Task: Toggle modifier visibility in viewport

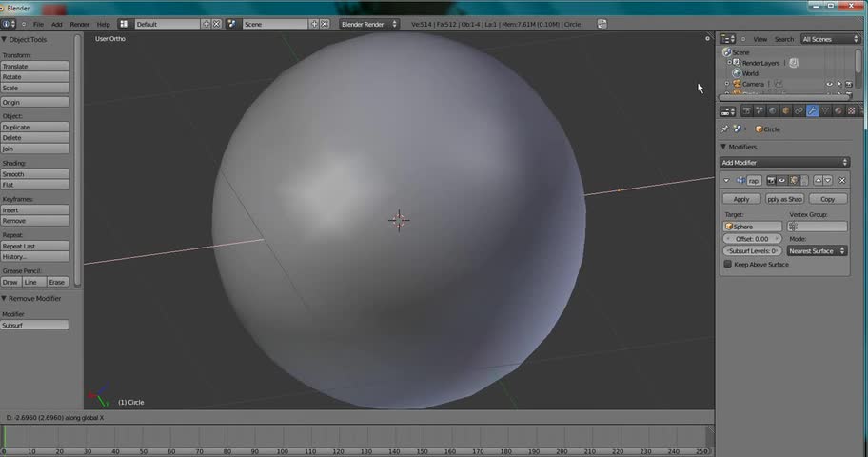Action: (781, 181)
